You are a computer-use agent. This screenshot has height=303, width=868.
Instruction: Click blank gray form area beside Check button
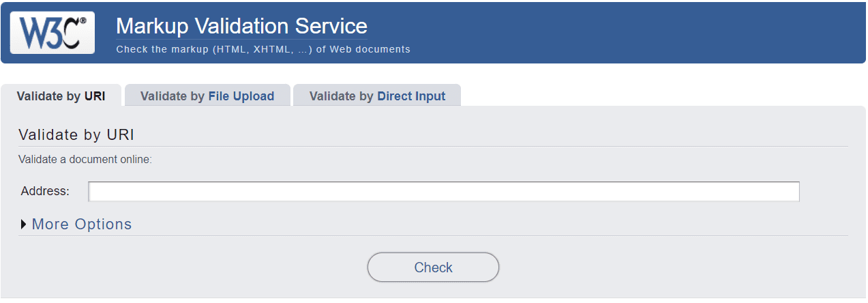pyautogui.click(x=648, y=268)
